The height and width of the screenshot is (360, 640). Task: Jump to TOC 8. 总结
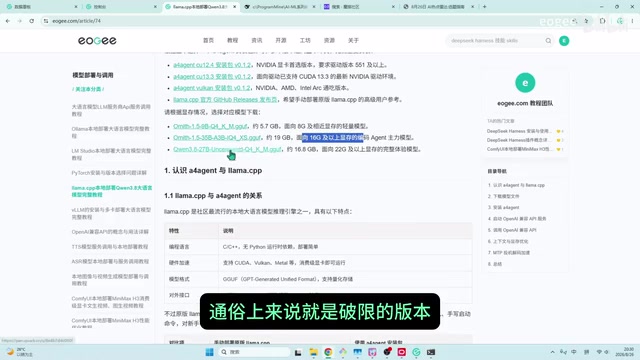(x=495, y=264)
